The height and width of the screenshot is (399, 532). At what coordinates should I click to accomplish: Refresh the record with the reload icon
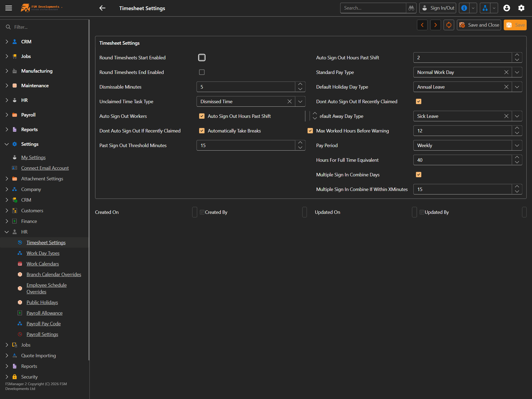[449, 25]
